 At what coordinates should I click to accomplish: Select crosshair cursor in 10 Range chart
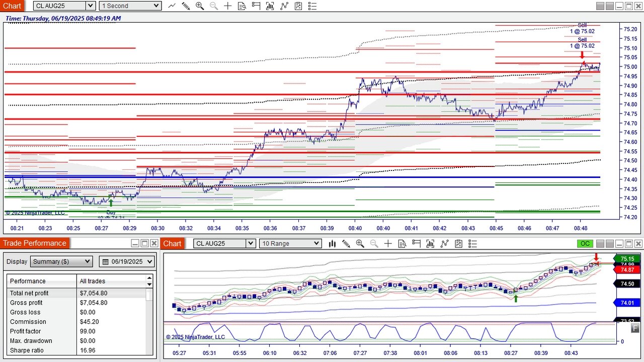[388, 243]
